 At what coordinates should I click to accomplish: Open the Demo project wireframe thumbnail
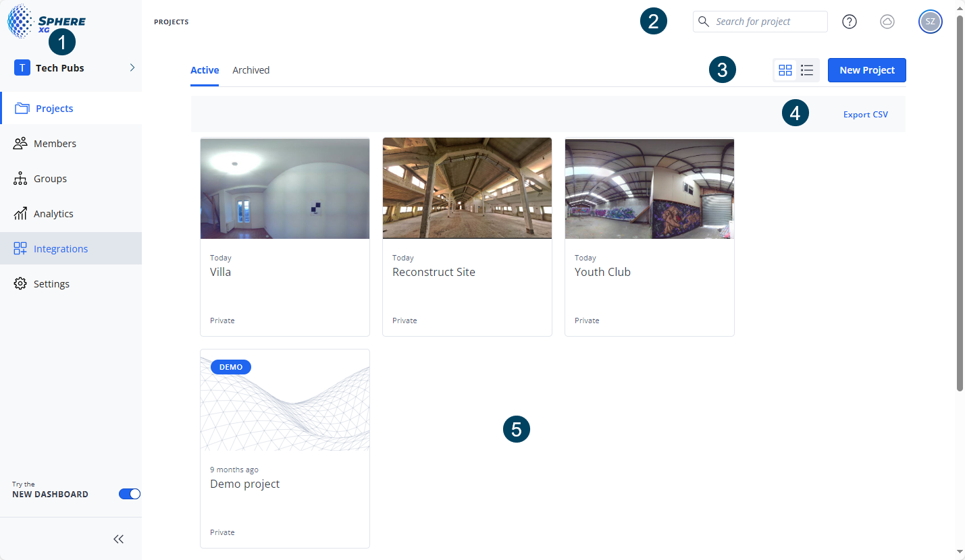point(285,400)
